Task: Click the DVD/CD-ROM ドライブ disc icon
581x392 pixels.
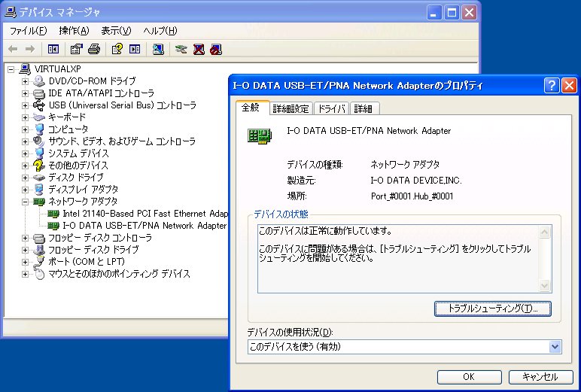Action: [x=39, y=81]
